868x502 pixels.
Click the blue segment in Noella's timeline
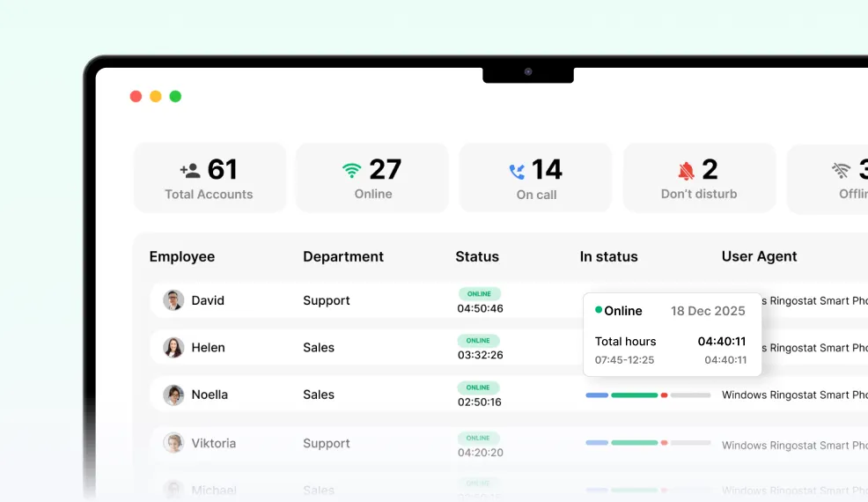tap(597, 395)
